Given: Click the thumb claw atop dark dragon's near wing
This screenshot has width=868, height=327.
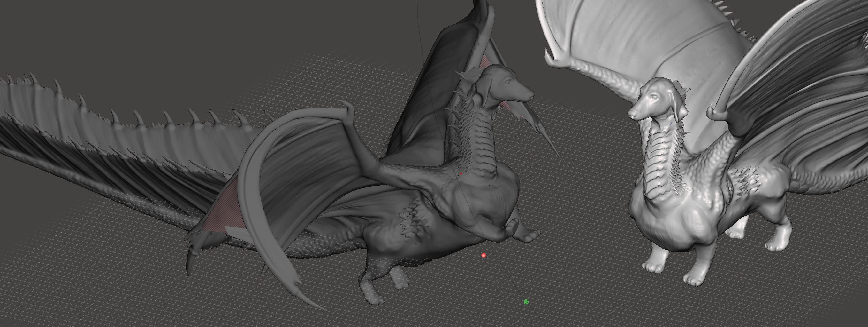Looking at the screenshot, I should [x=349, y=108].
